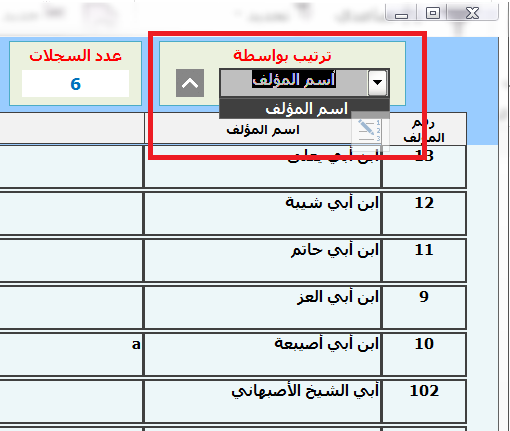This screenshot has height=431, width=510.
Task: Click the records count field showing 6
Action: pyautogui.click(x=75, y=83)
